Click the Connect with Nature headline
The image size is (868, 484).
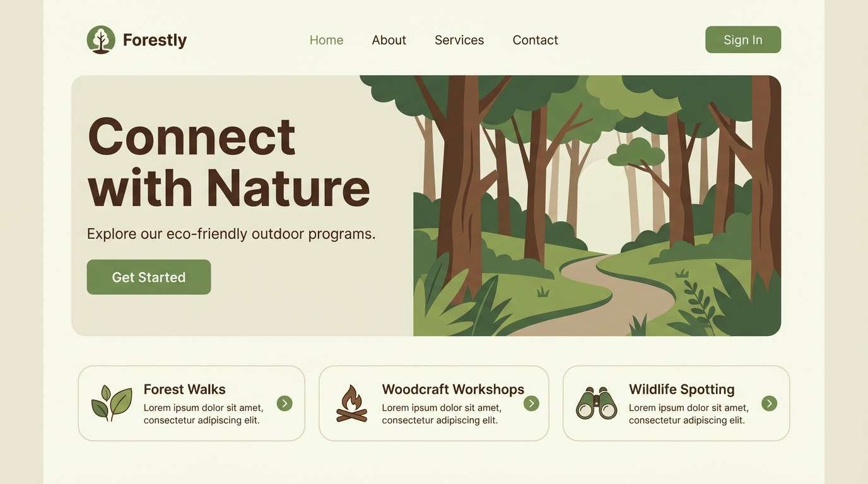228,162
